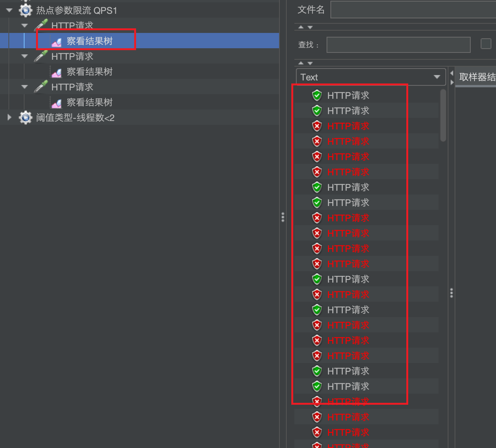The image size is (496, 448).
Task: Click collapse-up arrow between 查找 row and Text dropdown
Action: (x=301, y=63)
